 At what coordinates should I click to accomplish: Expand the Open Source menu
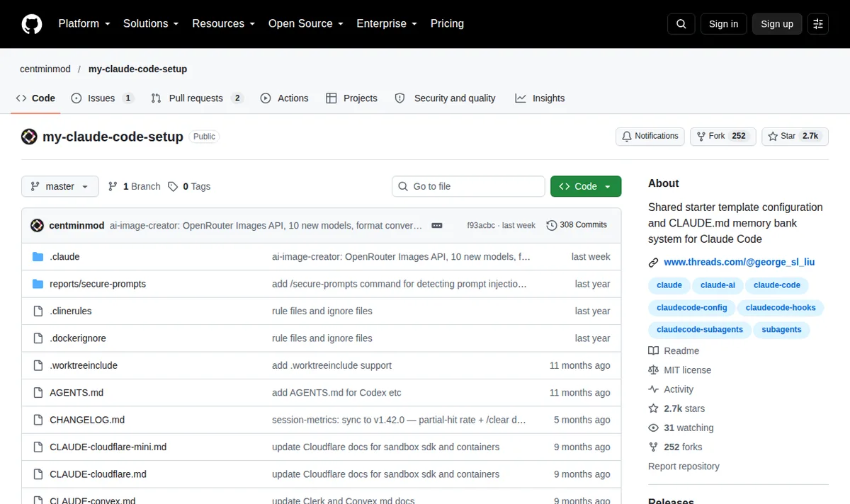click(305, 23)
